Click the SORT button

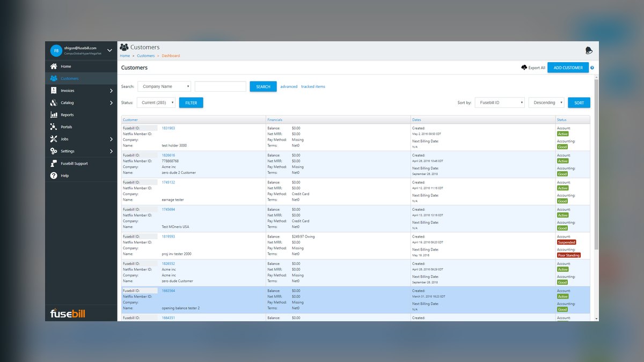click(579, 102)
